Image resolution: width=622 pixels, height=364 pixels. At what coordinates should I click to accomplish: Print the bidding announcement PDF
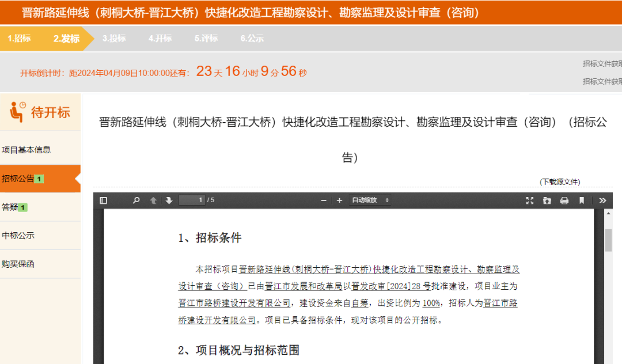(564, 200)
